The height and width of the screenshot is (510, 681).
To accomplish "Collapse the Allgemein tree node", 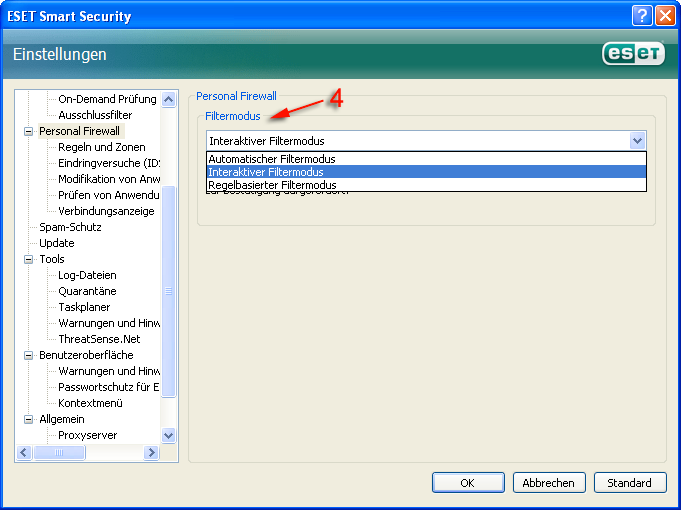I will [x=28, y=419].
